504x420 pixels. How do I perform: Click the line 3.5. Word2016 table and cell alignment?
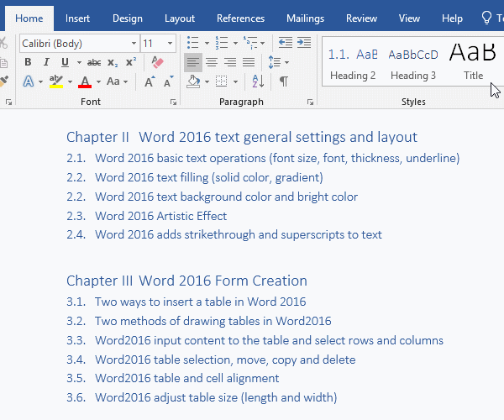coord(172,378)
